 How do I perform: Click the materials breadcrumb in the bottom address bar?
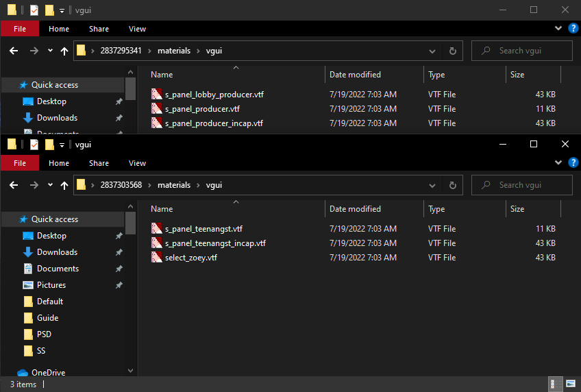(x=174, y=185)
